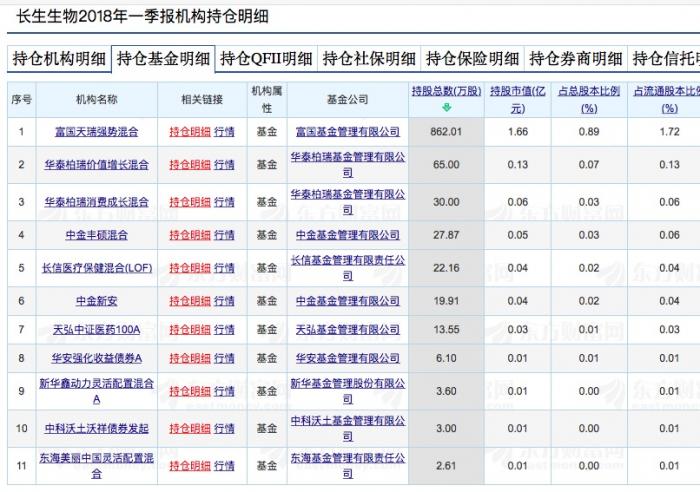Open 华安基金管理有限公司 link

(348, 358)
